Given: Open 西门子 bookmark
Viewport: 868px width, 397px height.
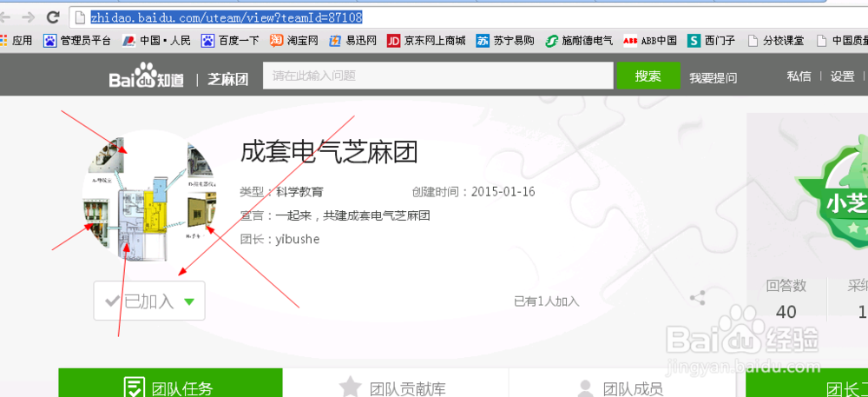Looking at the screenshot, I should [713, 41].
